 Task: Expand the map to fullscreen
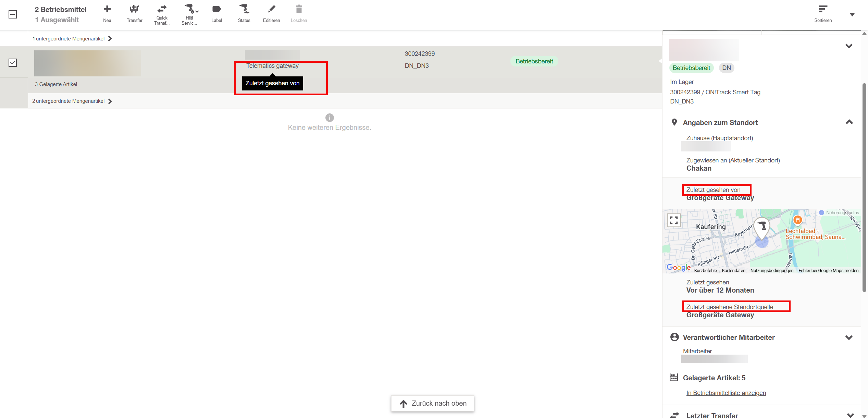tap(673, 220)
